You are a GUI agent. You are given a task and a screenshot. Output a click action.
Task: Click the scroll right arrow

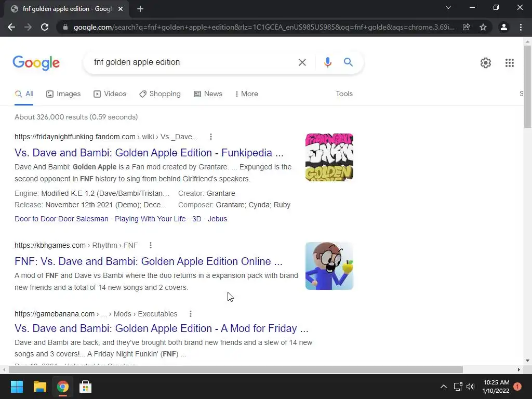[518, 369]
